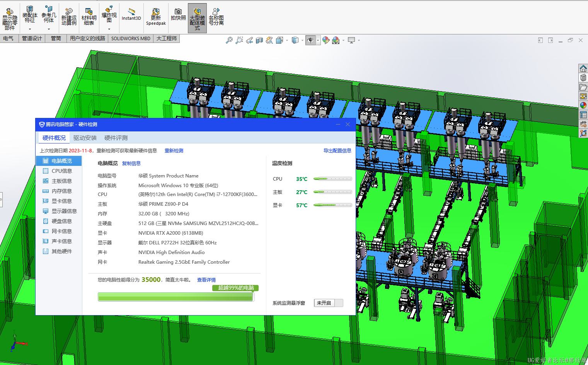Viewport: 588px width, 365px height.
Task: Open View Settings dropdown arrow
Action: (359, 40)
